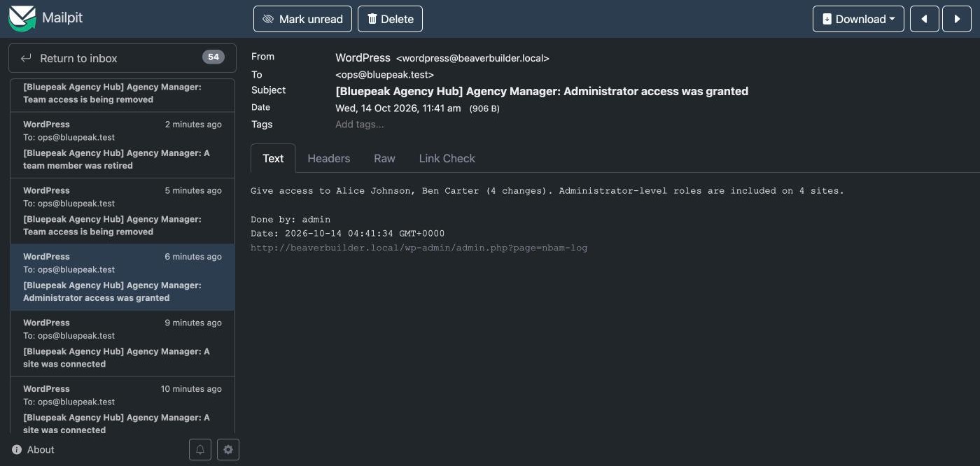Click the back arrow icon in Return to inbox
The width and height of the screenshot is (980, 466).
pyautogui.click(x=26, y=58)
